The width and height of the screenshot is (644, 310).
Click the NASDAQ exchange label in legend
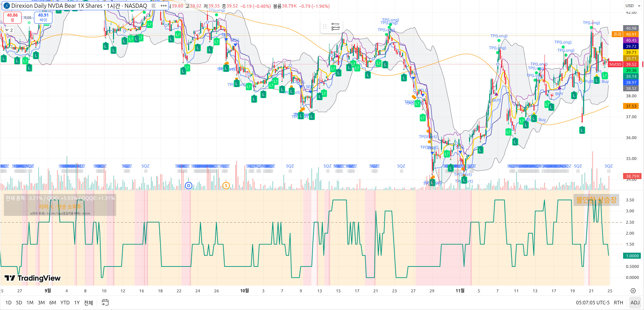(x=136, y=6)
